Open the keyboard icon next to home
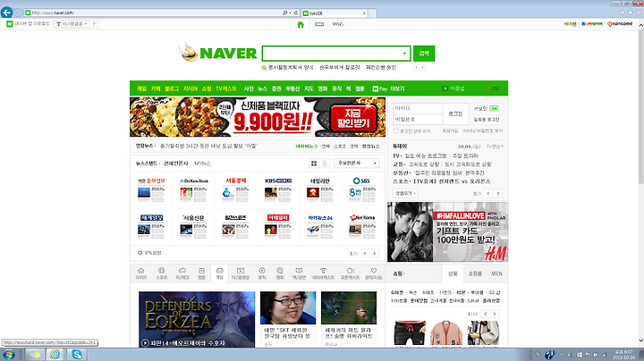The width and height of the screenshot is (644, 361). pos(319,24)
